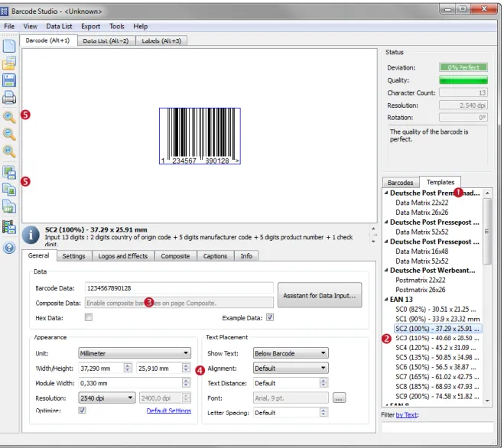The height and width of the screenshot is (448, 504).
Task: Toggle the Optimize checkbox
Action: [x=83, y=410]
